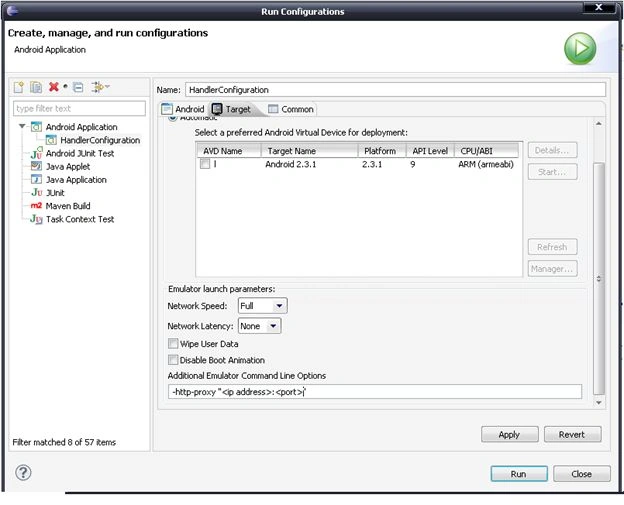Open the filter launch configurations icon menu
This screenshot has height=505, width=624.
click(x=100, y=86)
